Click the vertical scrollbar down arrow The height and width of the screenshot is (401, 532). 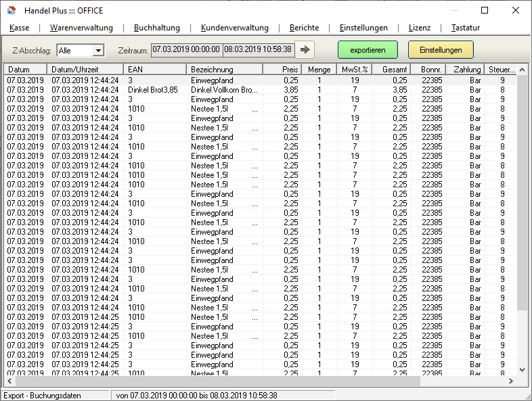[x=522, y=369]
